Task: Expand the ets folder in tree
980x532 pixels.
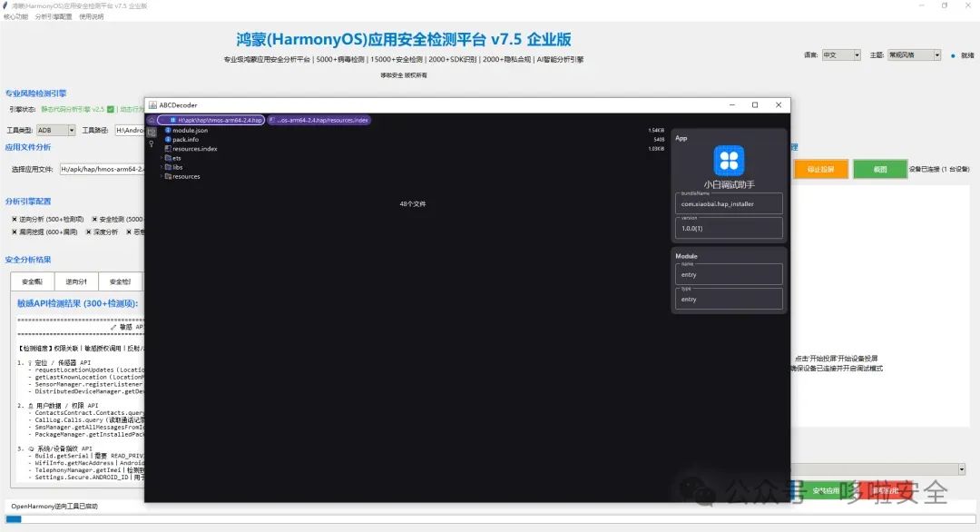Action: tap(162, 158)
